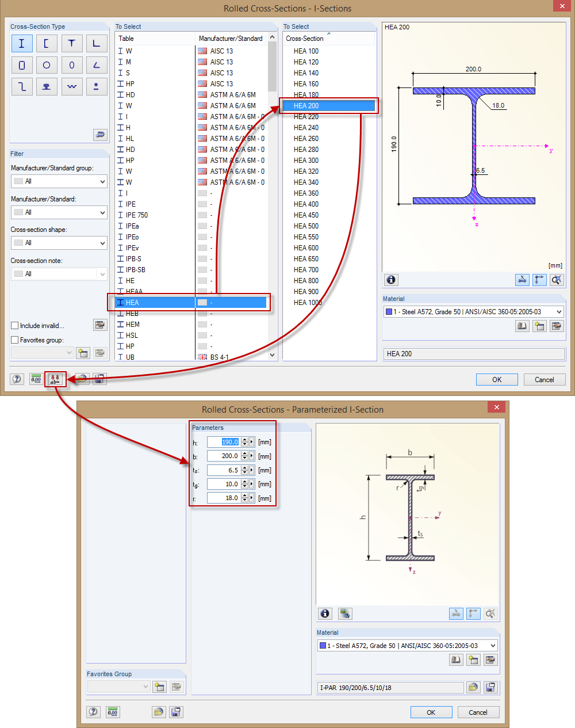Select the T-section cross-section type
The image size is (575, 728).
pos(71,43)
